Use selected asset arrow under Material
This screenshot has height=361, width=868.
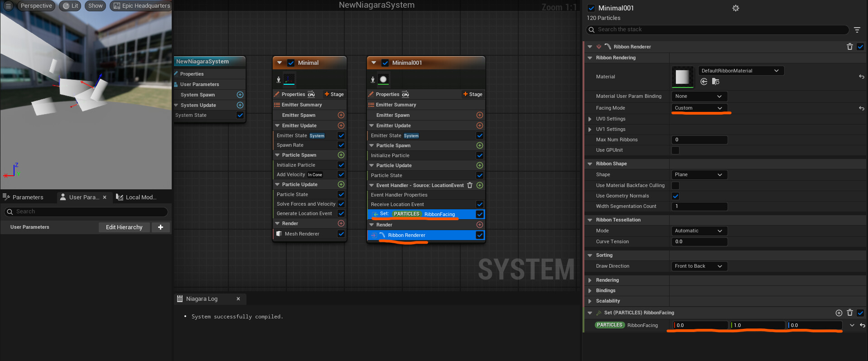pos(704,82)
